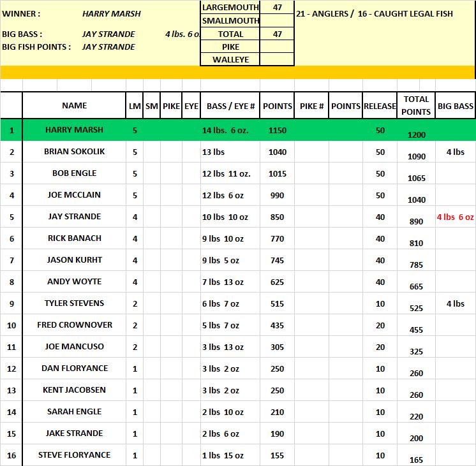Select the WALLEYE label in summary box

[x=230, y=59]
